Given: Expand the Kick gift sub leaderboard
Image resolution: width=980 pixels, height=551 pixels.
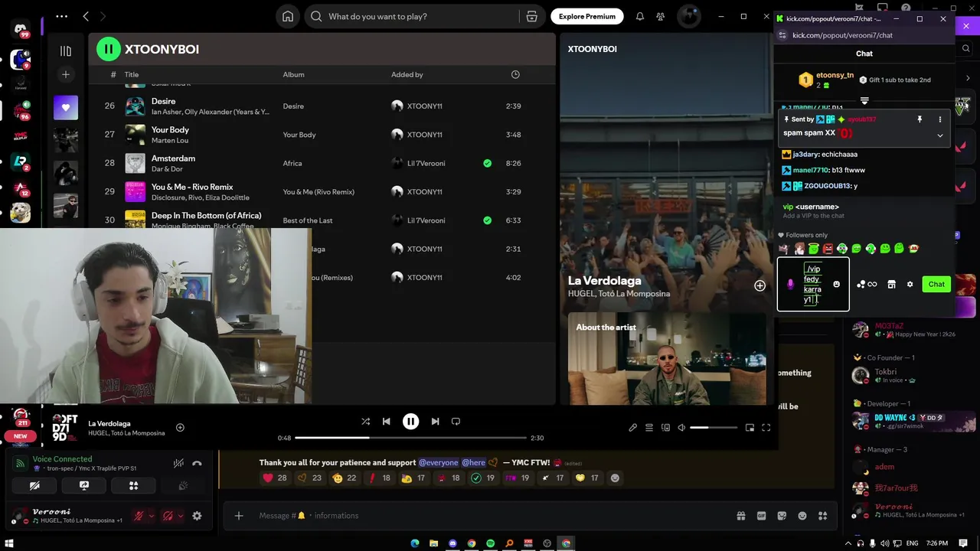Looking at the screenshot, I should click(864, 101).
